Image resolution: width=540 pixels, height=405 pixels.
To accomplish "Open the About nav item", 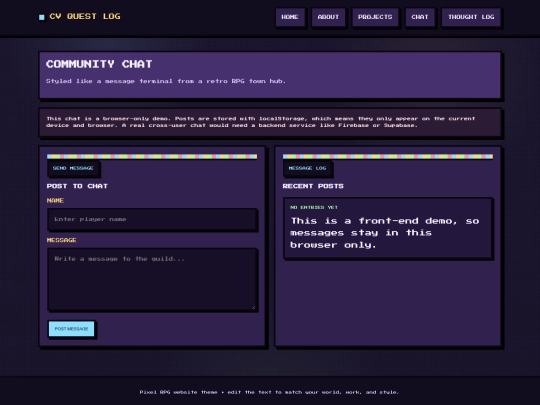I will [x=328, y=17].
